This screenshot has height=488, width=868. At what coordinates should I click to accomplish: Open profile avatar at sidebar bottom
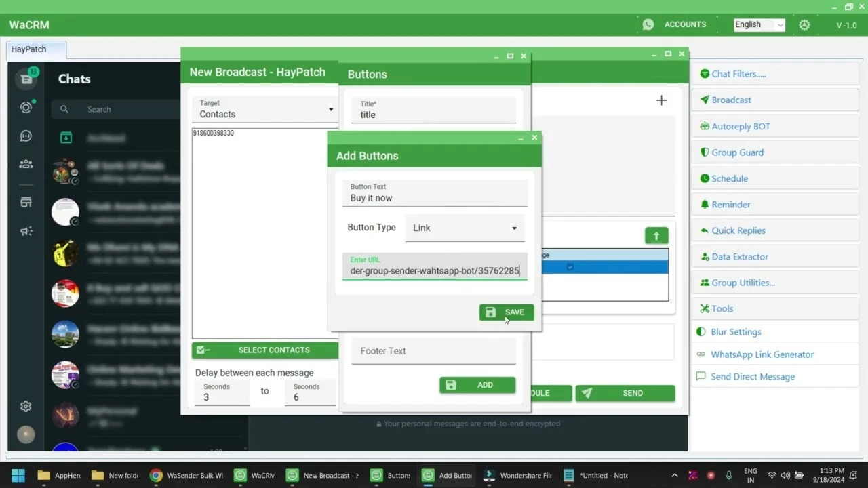pos(26,434)
